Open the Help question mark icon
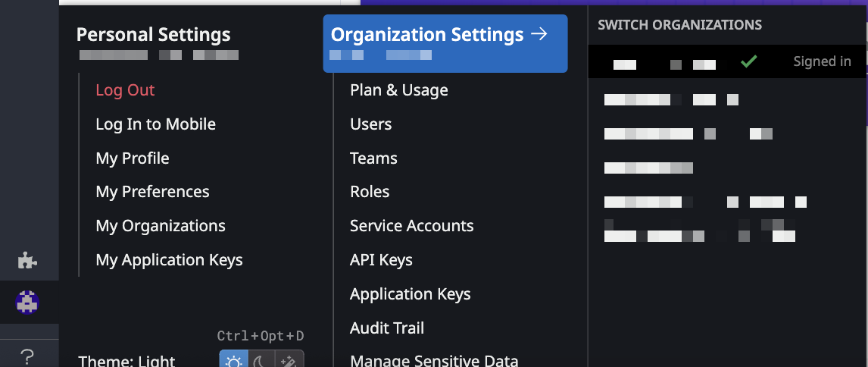The width and height of the screenshot is (868, 367). click(x=27, y=356)
